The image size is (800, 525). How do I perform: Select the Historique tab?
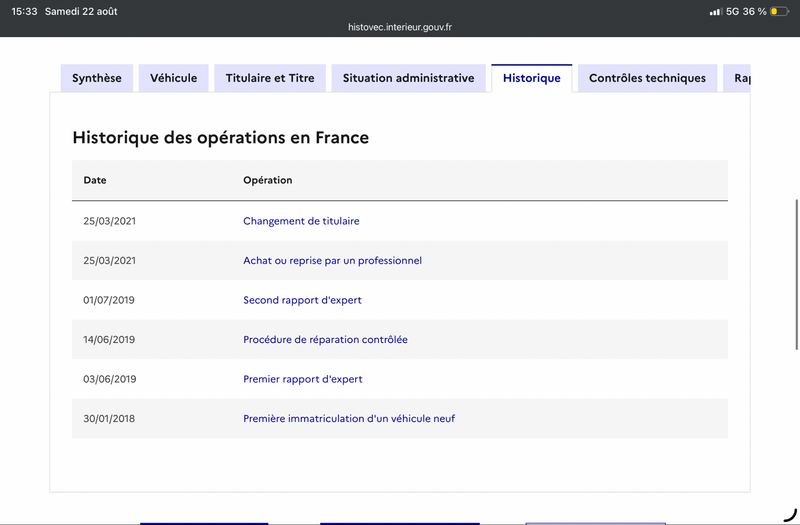pos(532,78)
